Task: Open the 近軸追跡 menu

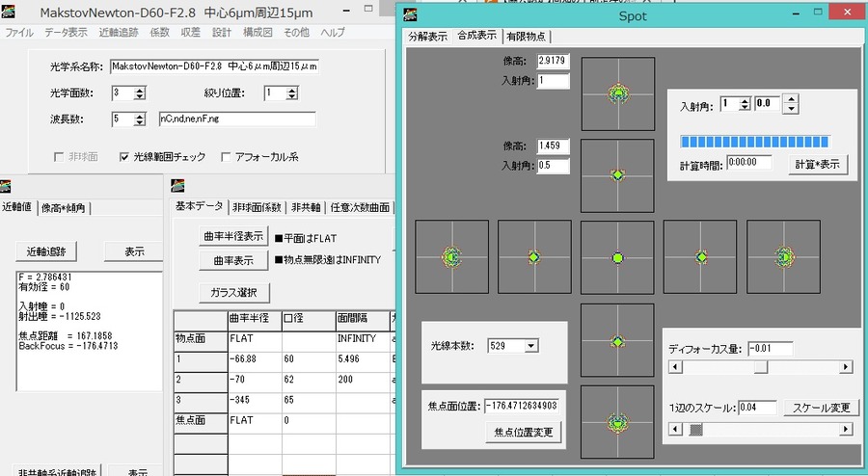Action: [x=119, y=33]
